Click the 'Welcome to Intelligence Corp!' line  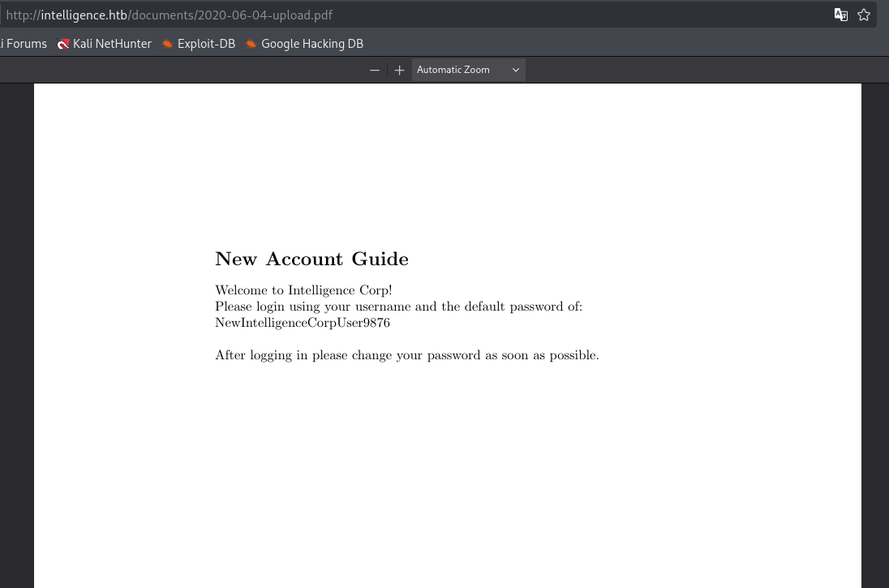303,290
